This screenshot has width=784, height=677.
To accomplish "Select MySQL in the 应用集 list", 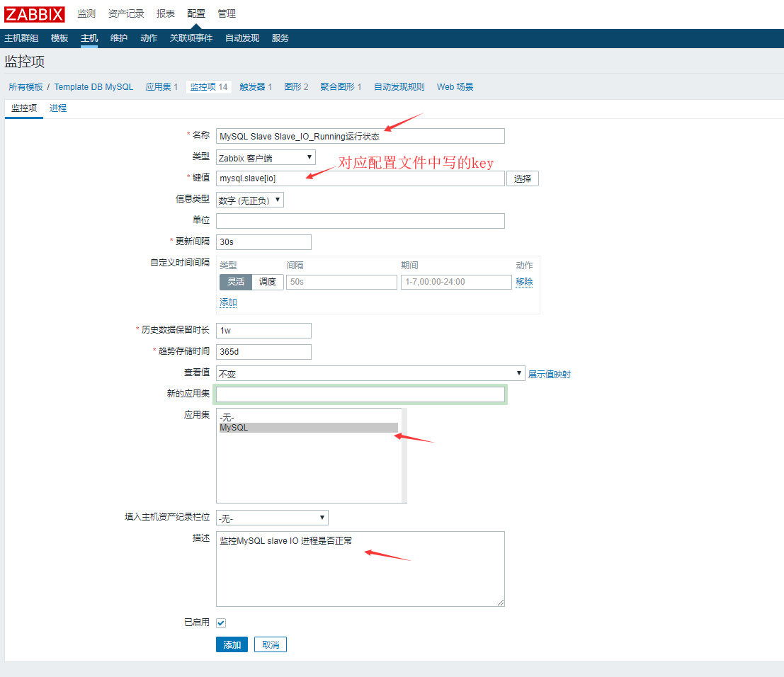I will click(x=308, y=428).
